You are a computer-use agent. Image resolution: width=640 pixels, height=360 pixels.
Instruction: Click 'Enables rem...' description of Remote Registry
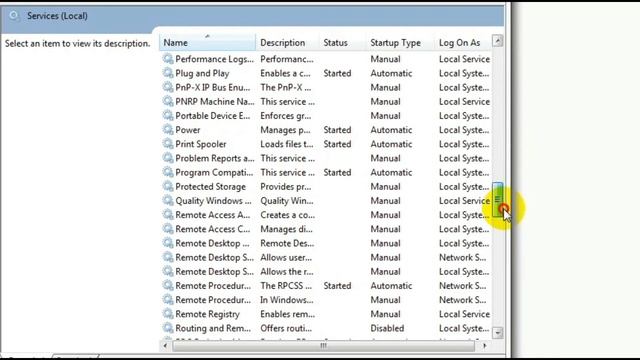click(287, 314)
